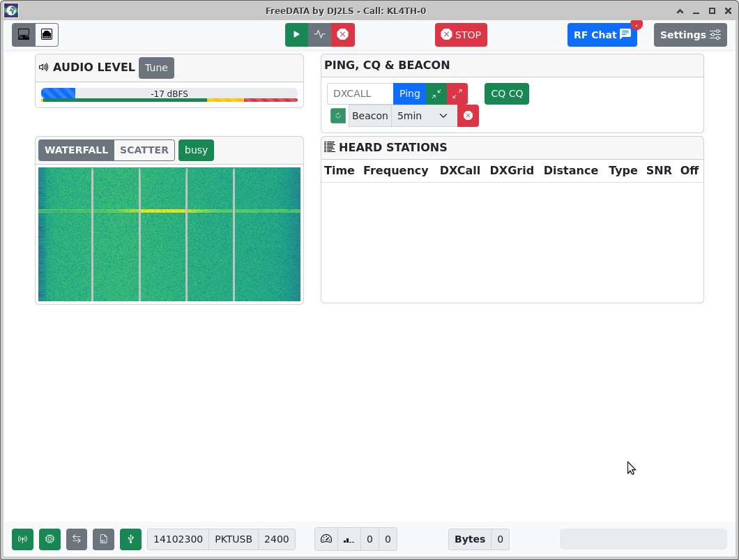The width and height of the screenshot is (739, 560).
Task: Select the SCATTER tab
Action: (144, 150)
